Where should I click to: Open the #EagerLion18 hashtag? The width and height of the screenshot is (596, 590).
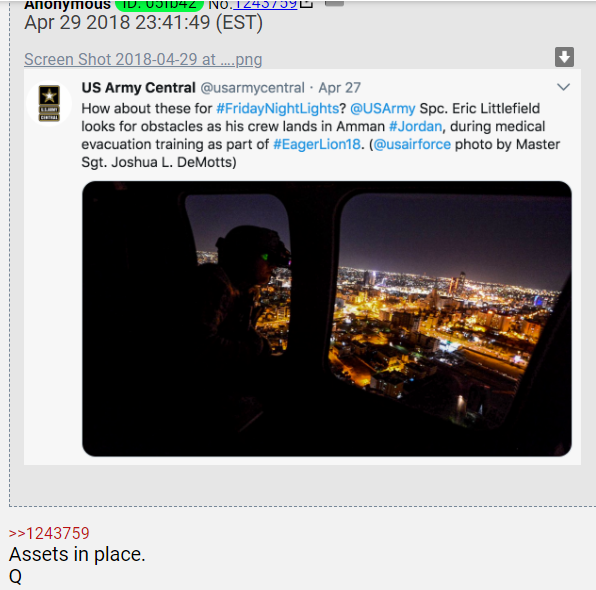point(317,144)
